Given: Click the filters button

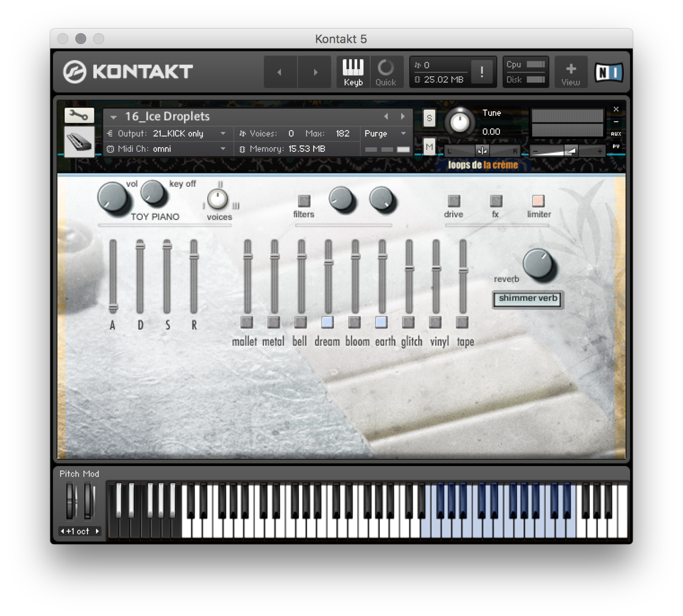Looking at the screenshot, I should coord(303,200).
